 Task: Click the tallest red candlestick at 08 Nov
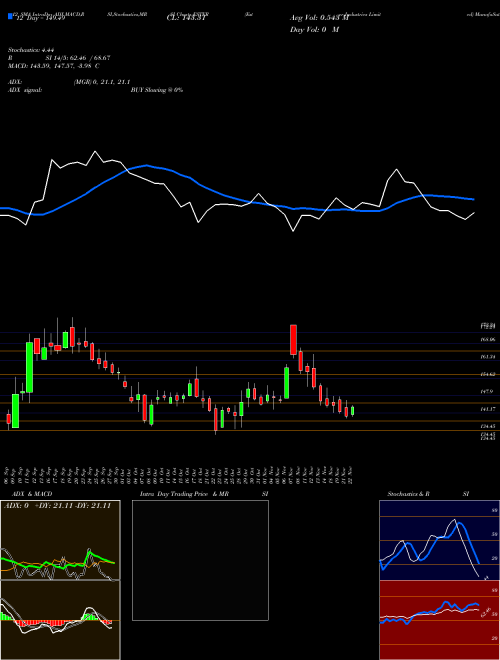point(293,340)
